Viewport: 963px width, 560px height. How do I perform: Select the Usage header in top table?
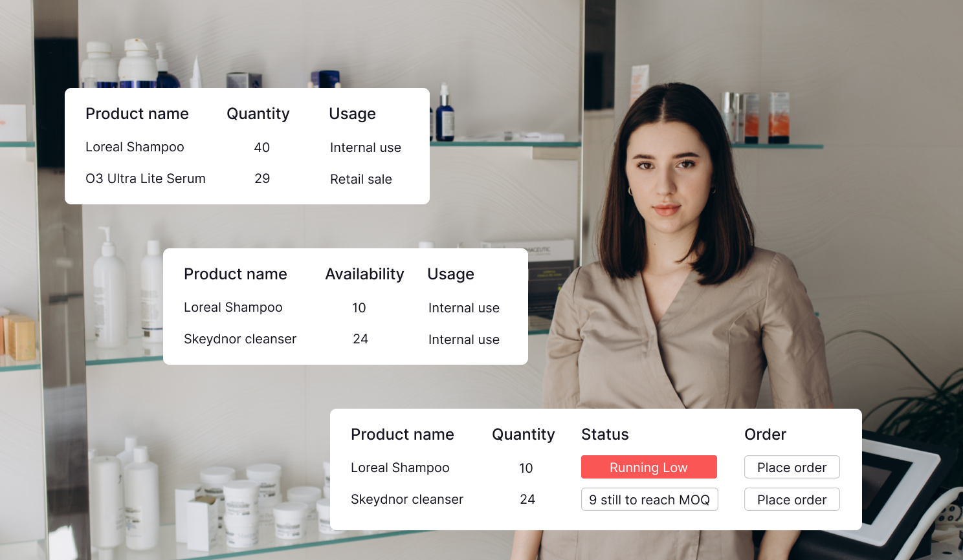[352, 113]
